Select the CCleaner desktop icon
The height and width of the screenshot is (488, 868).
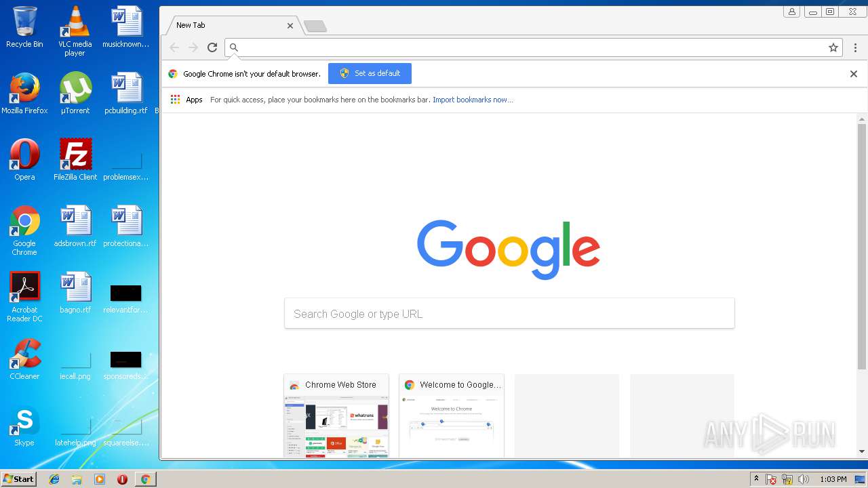[x=24, y=359]
